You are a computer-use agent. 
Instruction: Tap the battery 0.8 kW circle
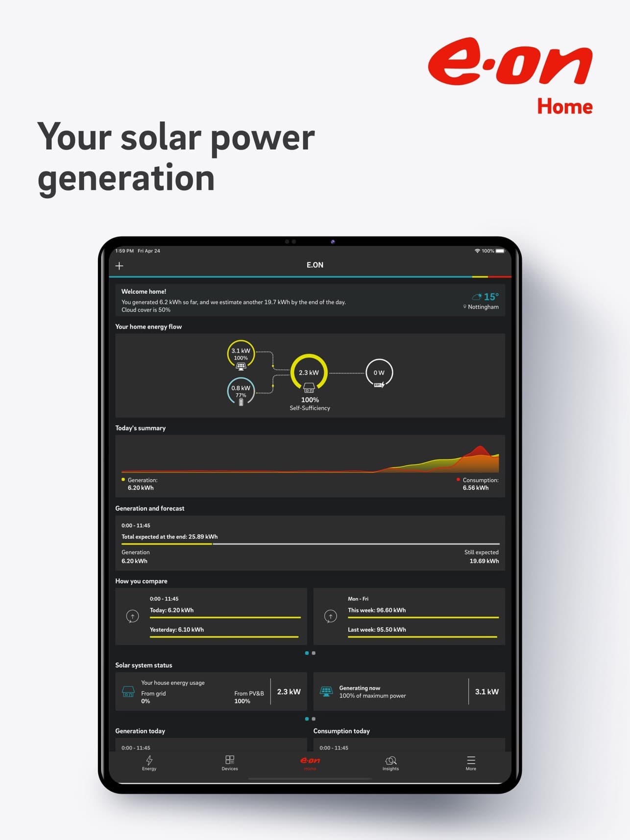point(241,391)
